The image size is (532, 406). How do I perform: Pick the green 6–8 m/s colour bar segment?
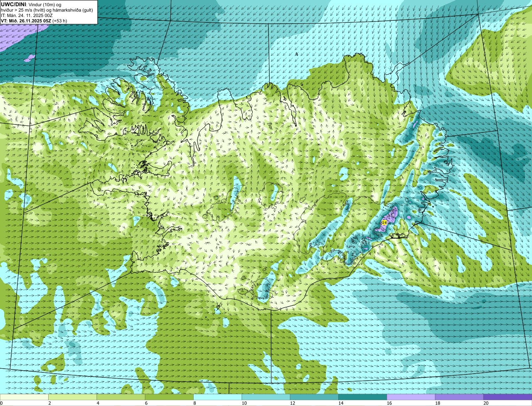click(x=169, y=397)
